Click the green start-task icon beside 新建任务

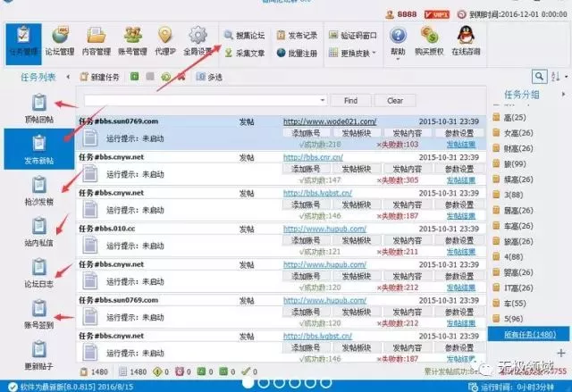135,77
